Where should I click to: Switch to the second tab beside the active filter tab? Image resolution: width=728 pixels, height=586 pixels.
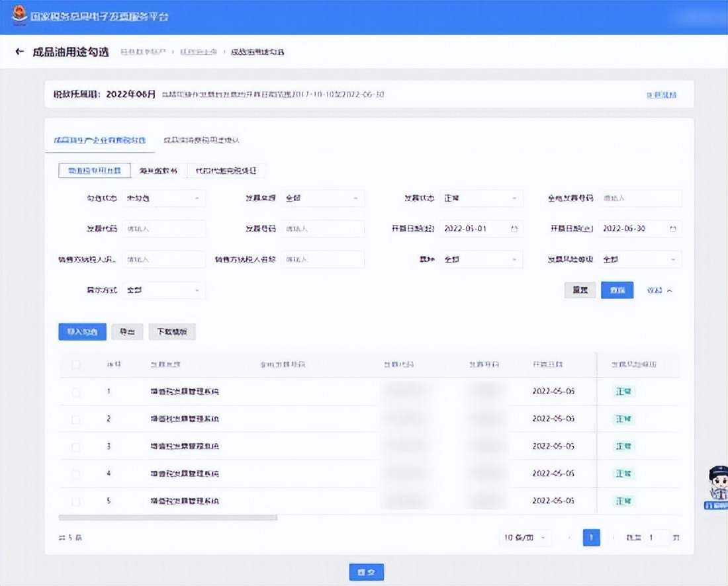coord(200,140)
